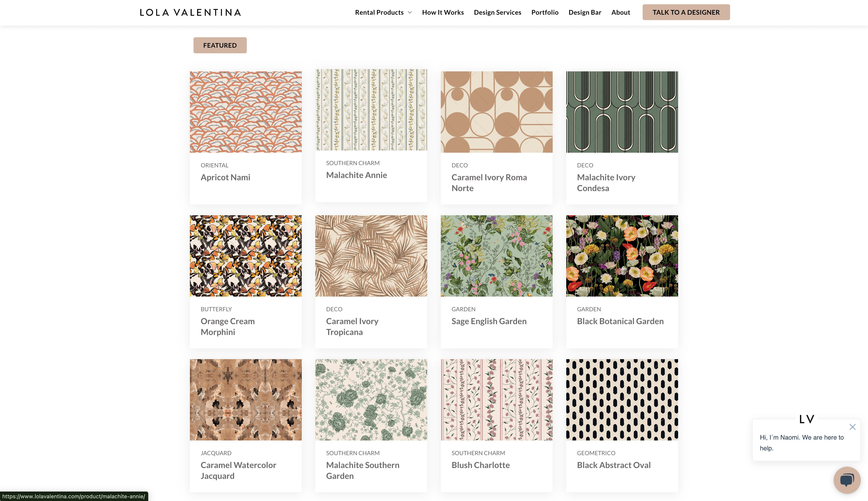Open Caramel Ivory Roma Norte link
Viewport: 868px width, 501px height.
(489, 182)
